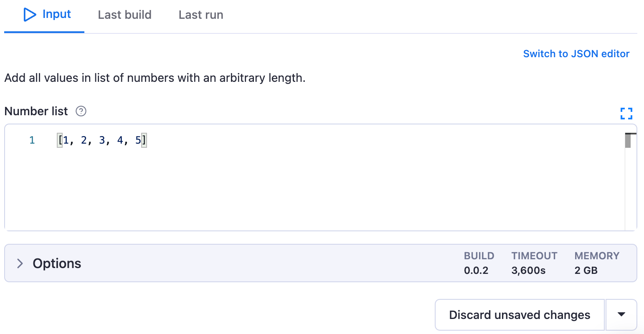Click Switch to JSON editor link
Screen dimensions: 644x334
(576, 53)
